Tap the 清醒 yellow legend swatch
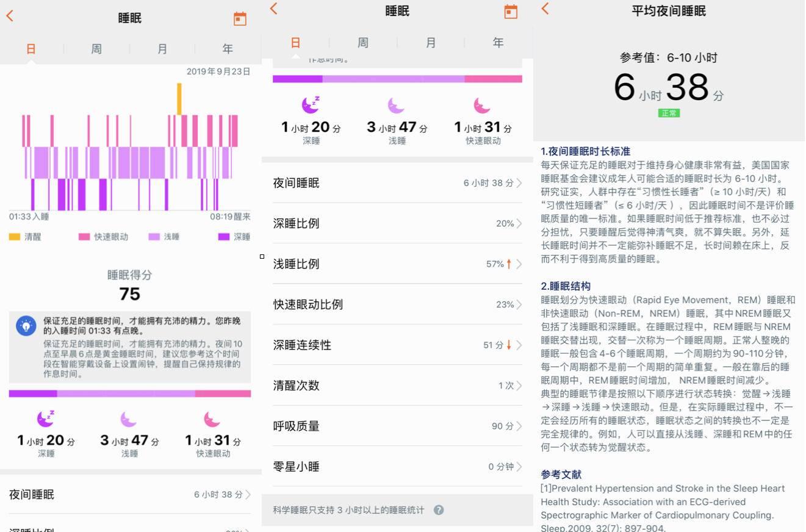This screenshot has height=532, width=806. point(15,237)
